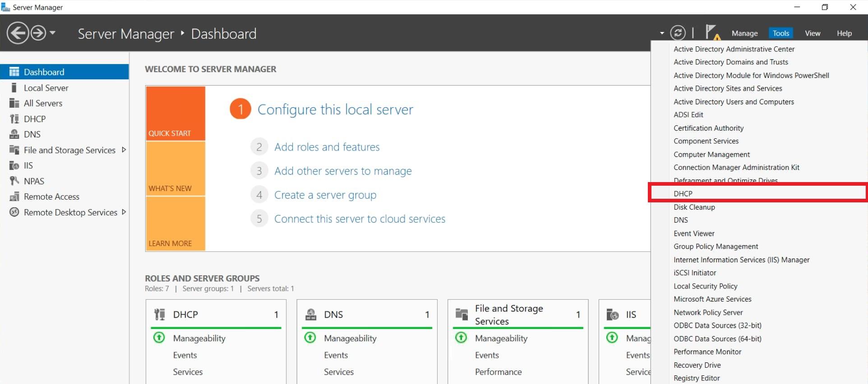This screenshot has height=384, width=868.
Task: Open the Manage menu
Action: pos(744,33)
